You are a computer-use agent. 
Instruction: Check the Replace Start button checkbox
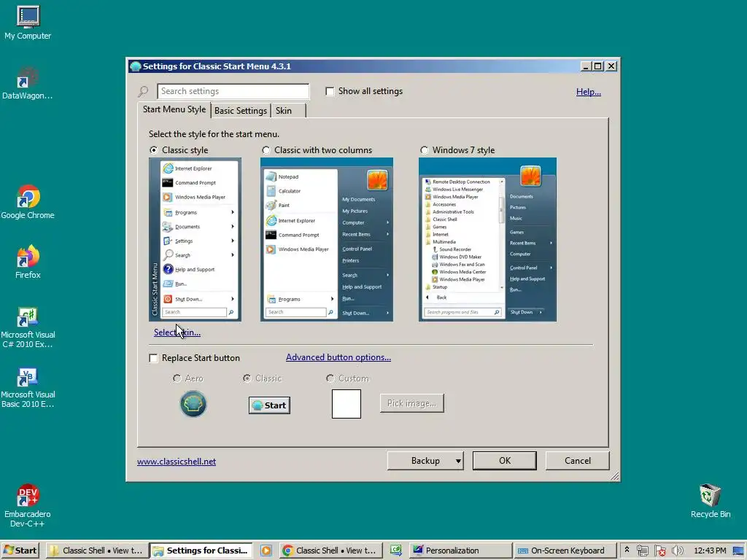click(x=153, y=358)
